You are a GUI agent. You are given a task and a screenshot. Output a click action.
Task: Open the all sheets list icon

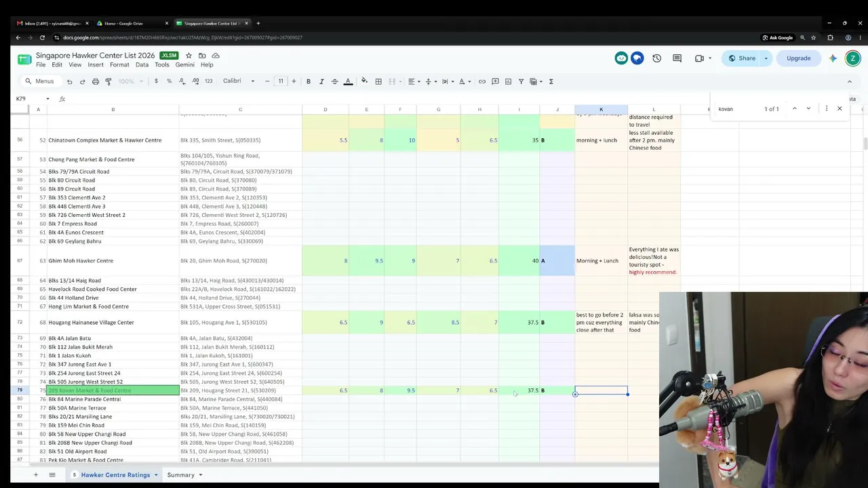pyautogui.click(x=52, y=475)
